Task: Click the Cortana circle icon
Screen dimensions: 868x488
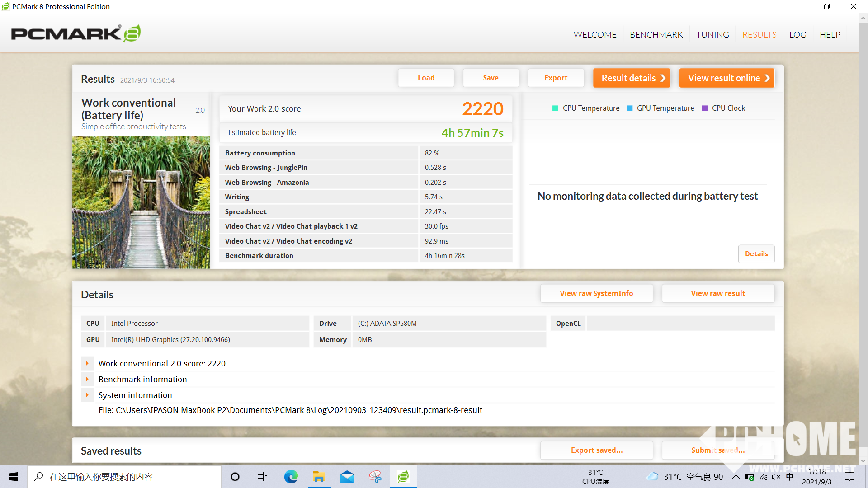Action: pos(235,477)
